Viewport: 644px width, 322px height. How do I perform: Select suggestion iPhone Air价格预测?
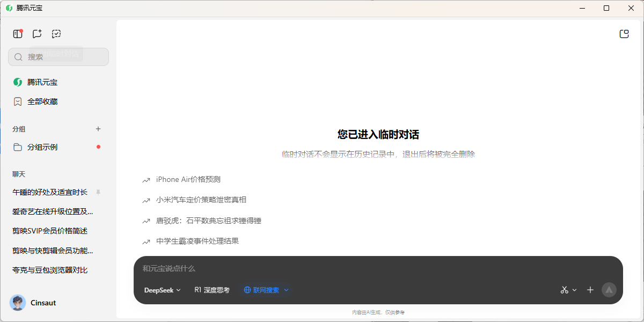[x=188, y=179]
